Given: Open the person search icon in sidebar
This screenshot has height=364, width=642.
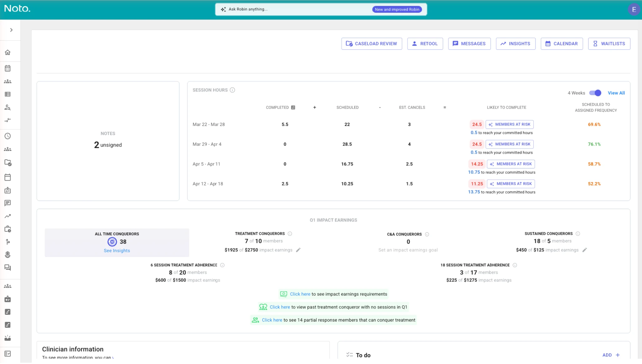Looking at the screenshot, I should 8,108.
